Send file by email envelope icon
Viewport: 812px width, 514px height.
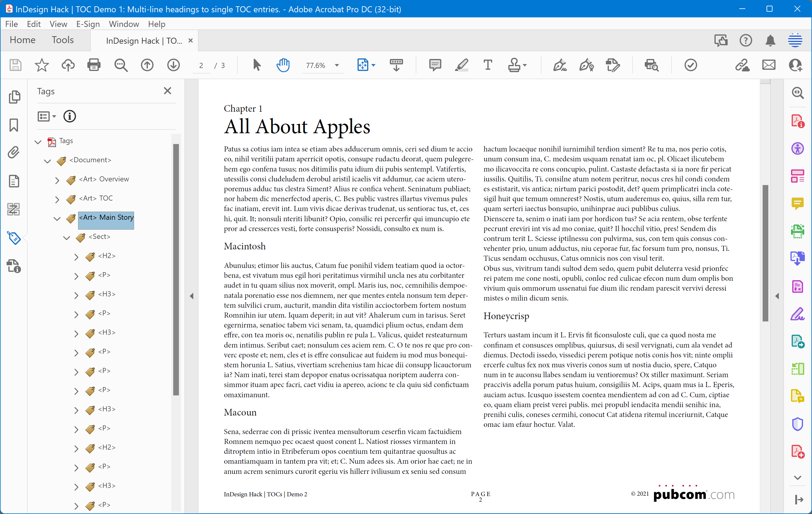pyautogui.click(x=769, y=65)
